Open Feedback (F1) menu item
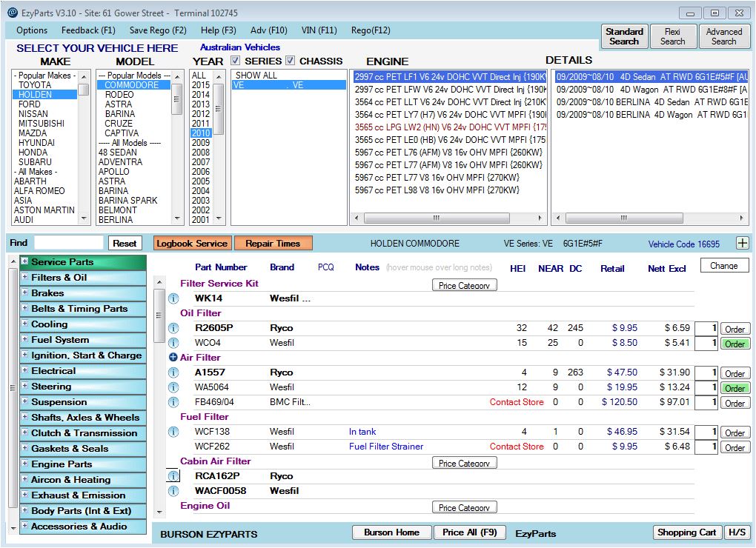 [x=88, y=30]
